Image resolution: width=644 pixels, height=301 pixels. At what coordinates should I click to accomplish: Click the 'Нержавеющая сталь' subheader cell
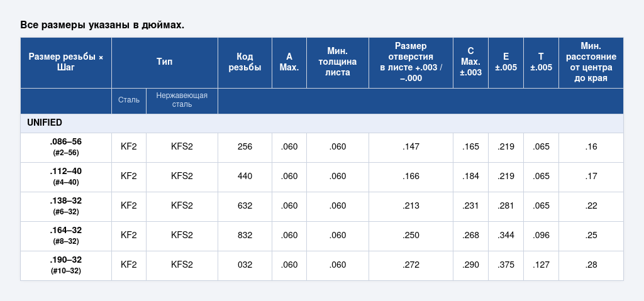coord(182,100)
